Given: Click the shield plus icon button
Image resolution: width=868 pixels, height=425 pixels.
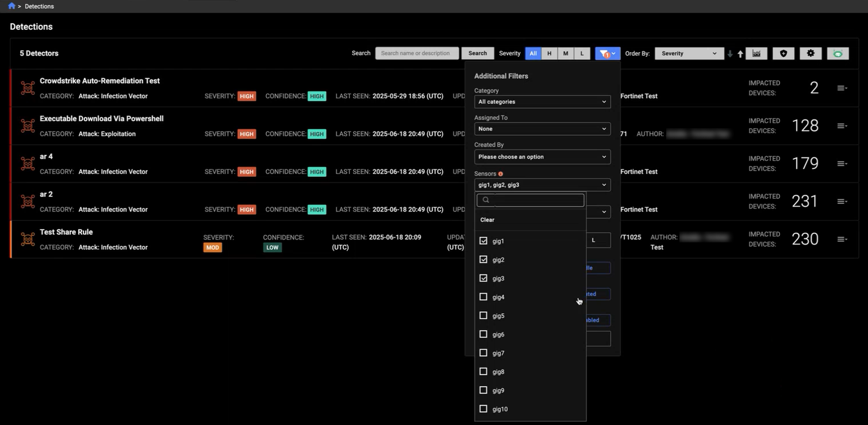Looking at the screenshot, I should [x=783, y=53].
